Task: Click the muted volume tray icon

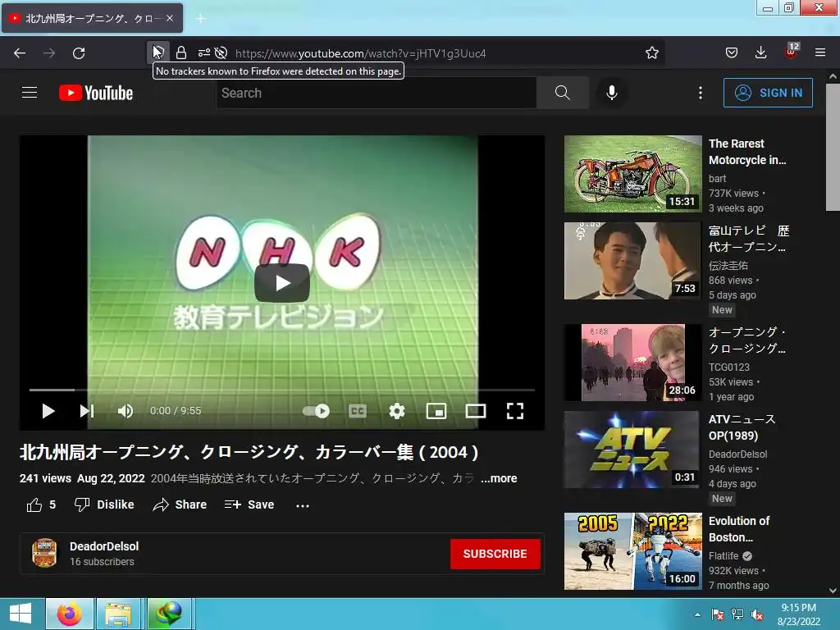Action: click(x=757, y=614)
